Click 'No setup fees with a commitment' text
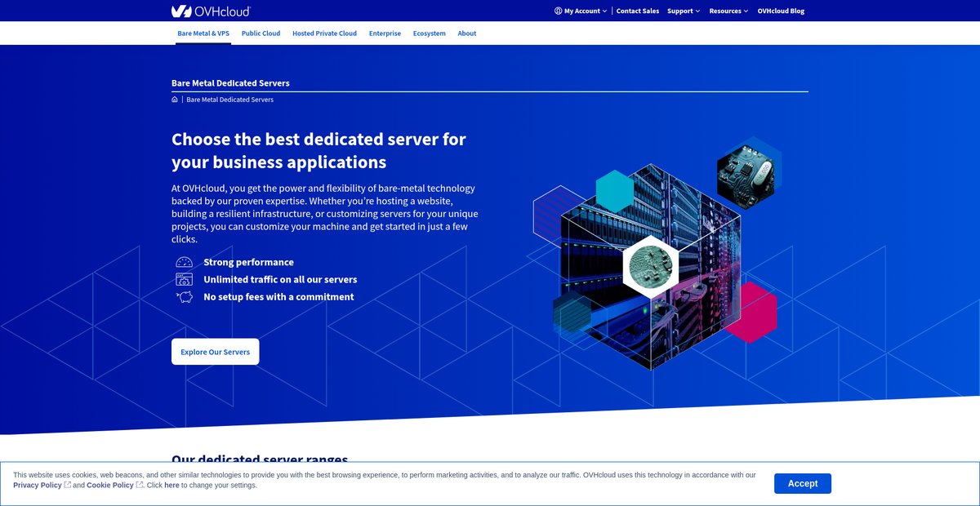Viewport: 980px width, 506px height. pos(278,296)
